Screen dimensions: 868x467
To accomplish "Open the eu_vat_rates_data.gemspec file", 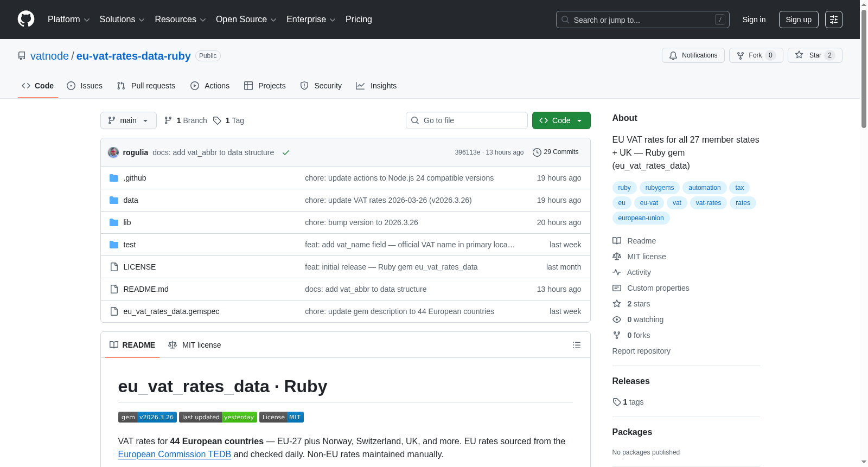I will click(x=171, y=311).
